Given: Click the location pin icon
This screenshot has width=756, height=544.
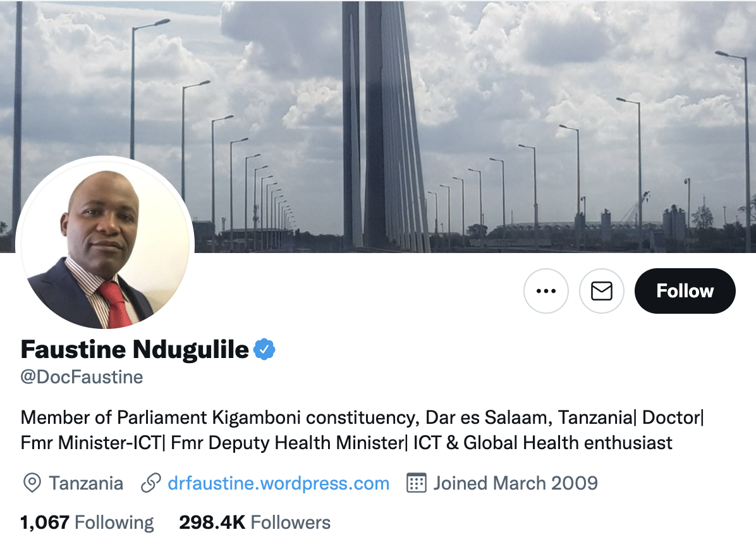Looking at the screenshot, I should pyautogui.click(x=32, y=483).
